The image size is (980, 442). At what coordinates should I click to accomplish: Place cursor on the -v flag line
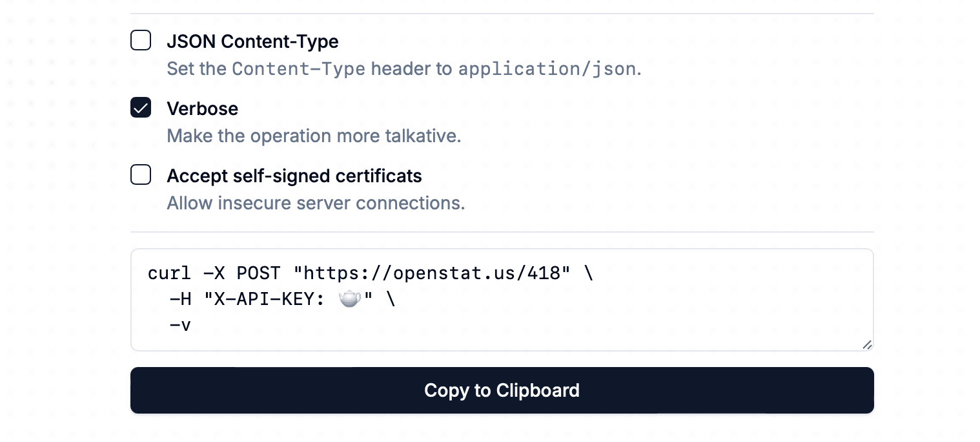(x=180, y=325)
